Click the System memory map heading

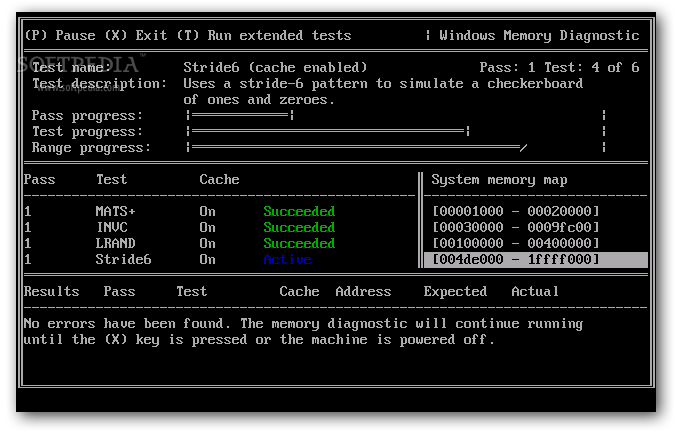tap(499, 180)
